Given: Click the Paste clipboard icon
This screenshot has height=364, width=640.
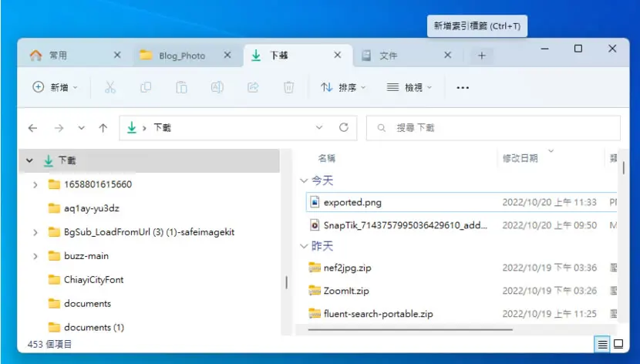Looking at the screenshot, I should pos(181,87).
